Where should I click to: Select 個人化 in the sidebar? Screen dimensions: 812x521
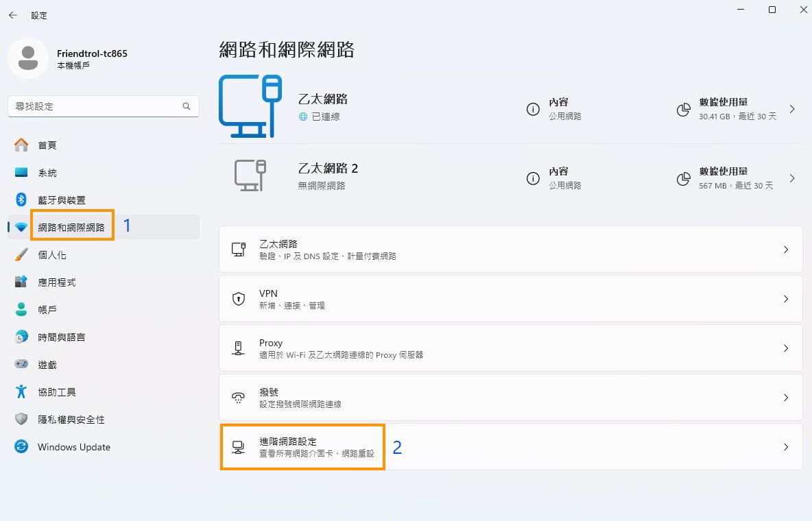click(x=52, y=255)
